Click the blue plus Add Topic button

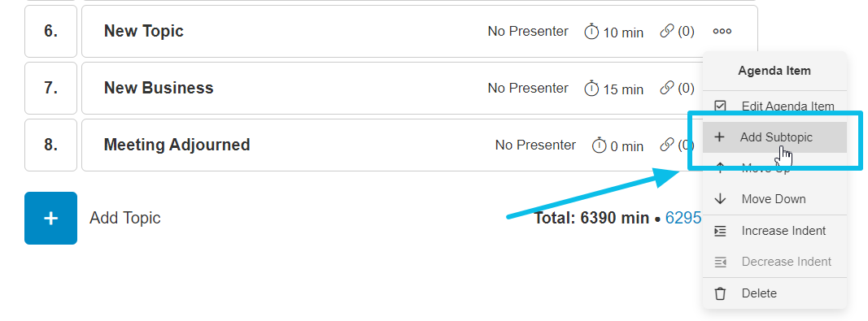point(51,218)
